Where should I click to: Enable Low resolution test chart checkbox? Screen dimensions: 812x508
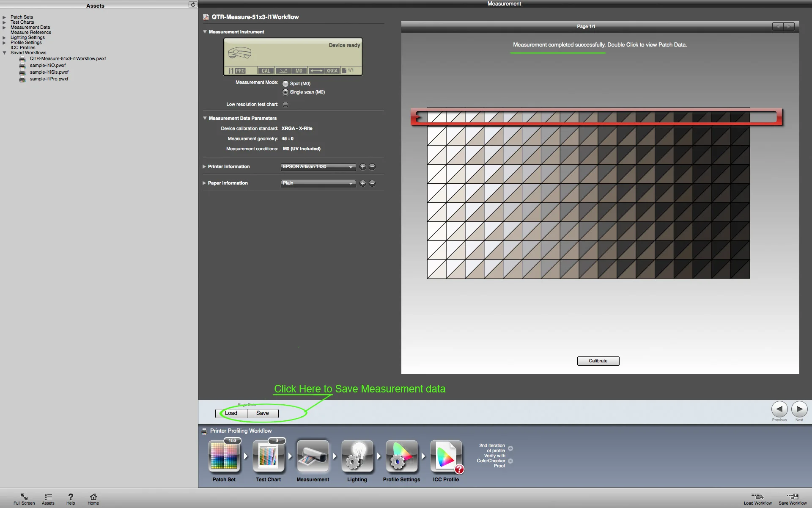[x=285, y=105]
